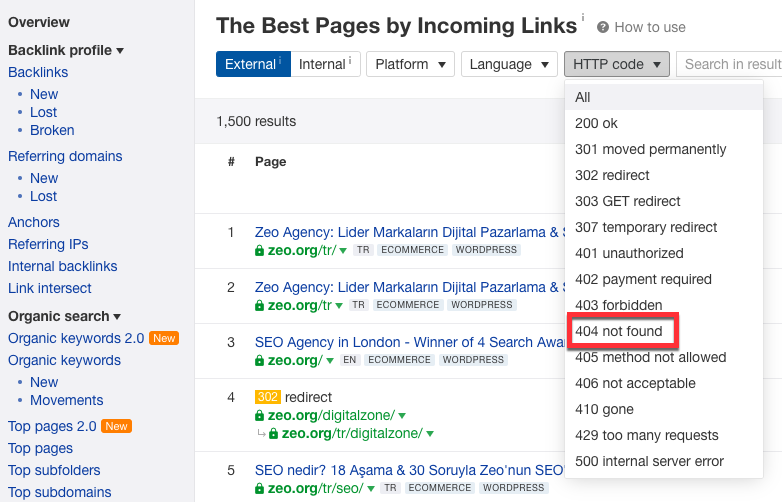This screenshot has height=502, width=782.
Task: Select All in HTTP code list
Action: (664, 97)
